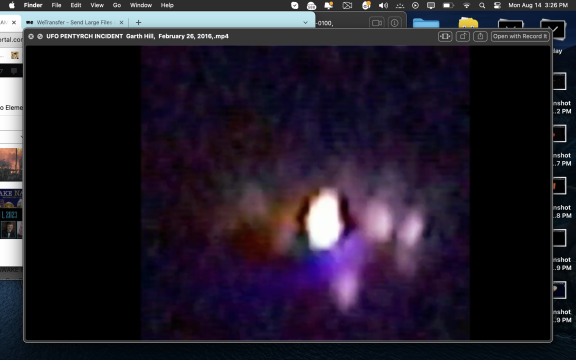Open Spotlight search magnifier
576x360 pixels.
click(x=482, y=5)
